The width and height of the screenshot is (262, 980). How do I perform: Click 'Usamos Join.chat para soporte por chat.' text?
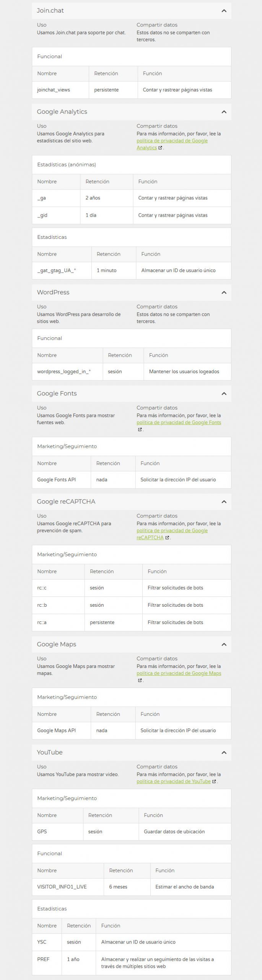[81, 33]
